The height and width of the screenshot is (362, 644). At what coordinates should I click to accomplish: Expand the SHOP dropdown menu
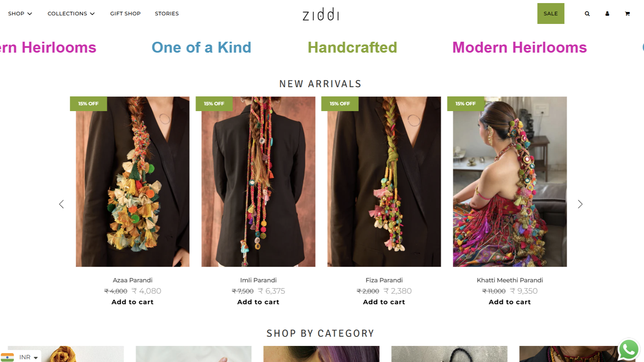point(20,14)
